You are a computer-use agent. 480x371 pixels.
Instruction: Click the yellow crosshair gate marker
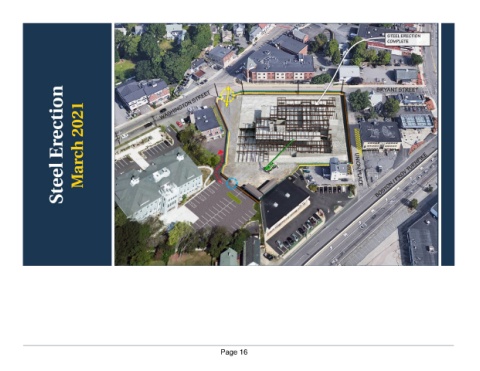(x=227, y=96)
